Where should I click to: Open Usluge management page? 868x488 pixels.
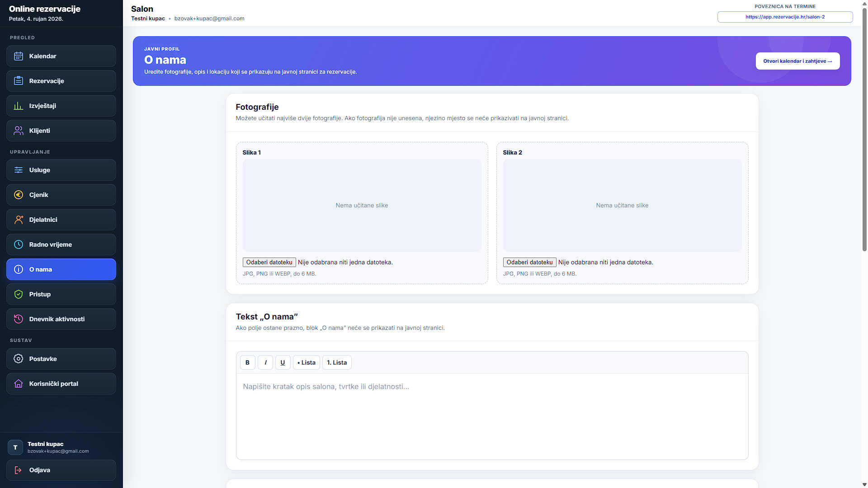[61, 170]
